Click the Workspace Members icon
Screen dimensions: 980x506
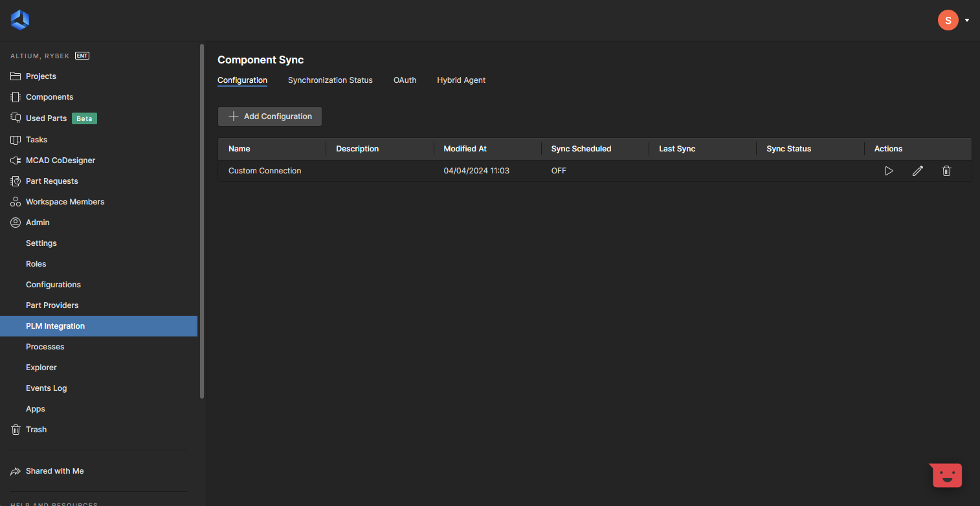point(16,202)
